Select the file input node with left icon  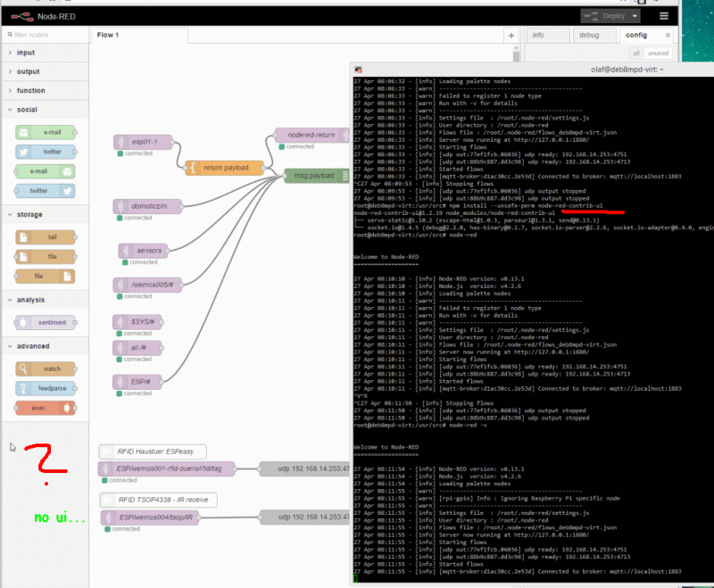coord(46,257)
